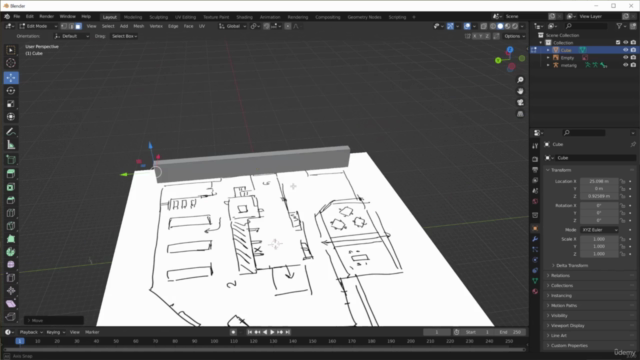The width and height of the screenshot is (640, 360).
Task: Open the Options dropdown in viewport
Action: coord(514,36)
